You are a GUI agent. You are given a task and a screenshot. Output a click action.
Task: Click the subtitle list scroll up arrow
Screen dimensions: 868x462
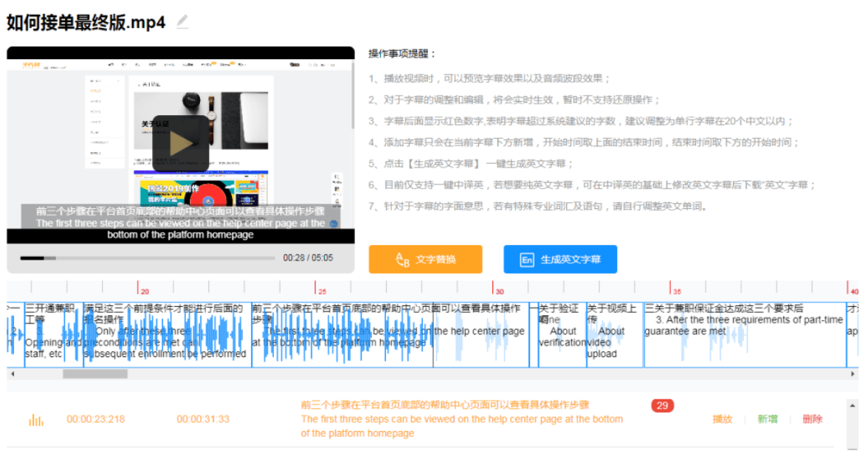tap(853, 405)
